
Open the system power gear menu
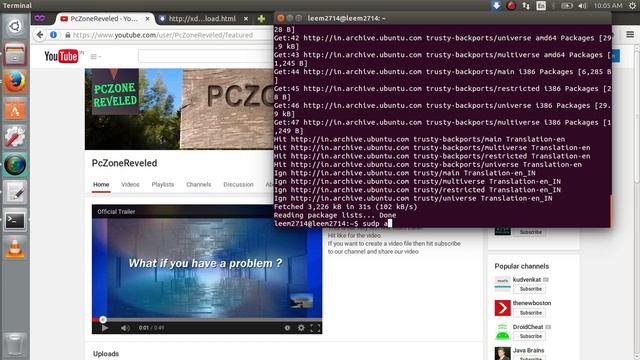[632, 6]
